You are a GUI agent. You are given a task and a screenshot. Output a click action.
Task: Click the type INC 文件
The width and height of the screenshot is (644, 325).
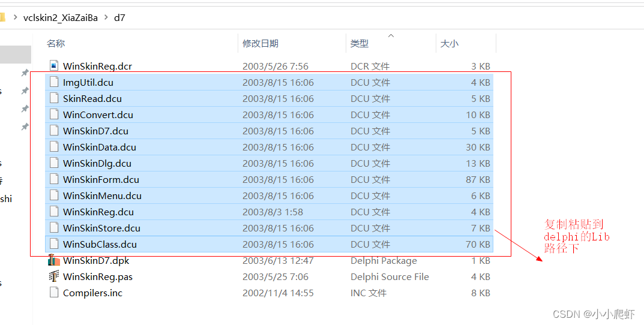tap(369, 293)
